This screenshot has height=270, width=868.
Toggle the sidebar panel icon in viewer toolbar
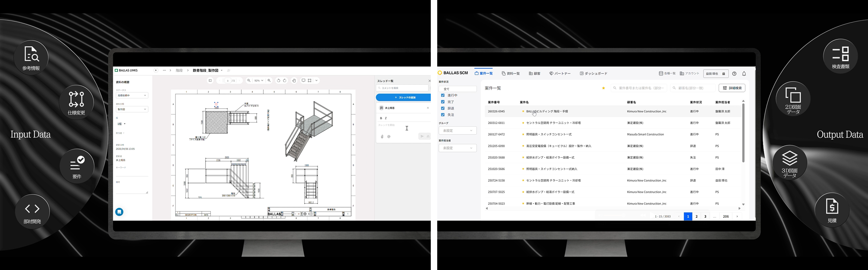click(210, 81)
